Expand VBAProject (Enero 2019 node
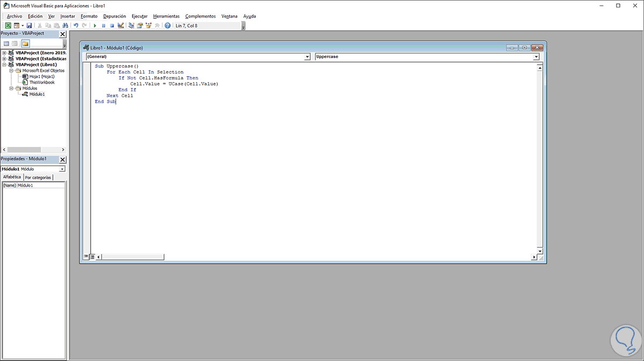The height and width of the screenshot is (361, 644). (4, 53)
